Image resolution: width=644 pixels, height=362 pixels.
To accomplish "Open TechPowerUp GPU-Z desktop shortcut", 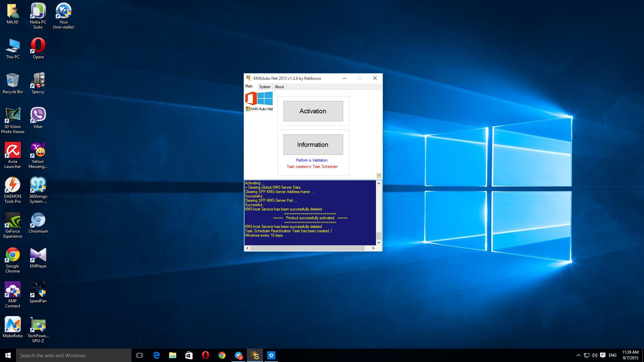I will [x=38, y=330].
